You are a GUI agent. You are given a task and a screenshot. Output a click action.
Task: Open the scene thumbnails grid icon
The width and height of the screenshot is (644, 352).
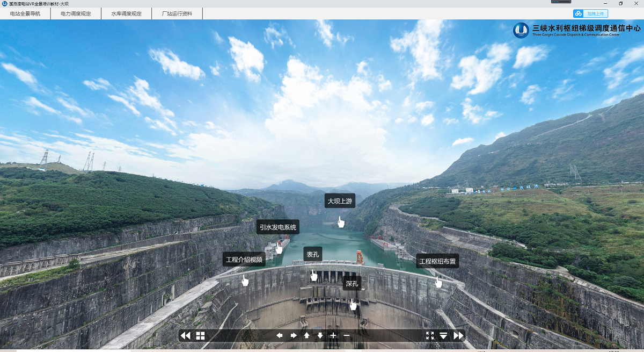200,335
